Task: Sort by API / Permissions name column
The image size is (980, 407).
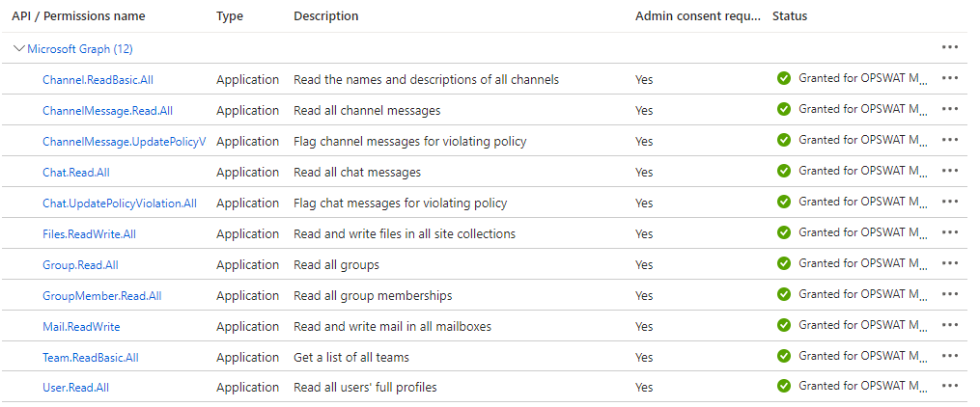Action: pyautogui.click(x=78, y=16)
